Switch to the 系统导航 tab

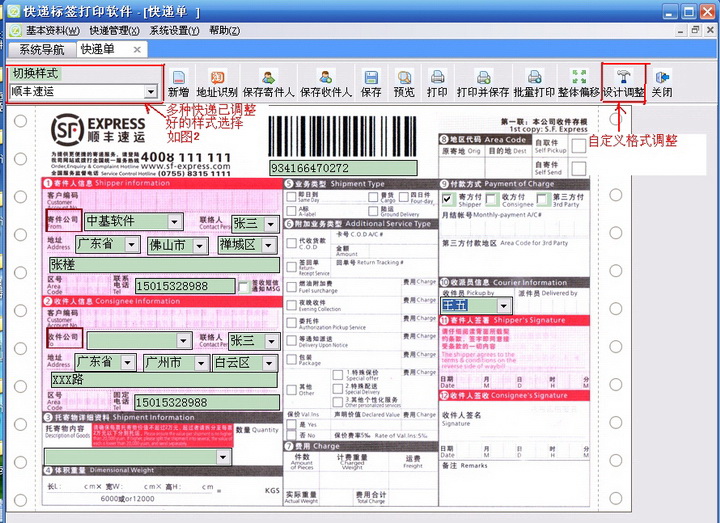coord(41,50)
